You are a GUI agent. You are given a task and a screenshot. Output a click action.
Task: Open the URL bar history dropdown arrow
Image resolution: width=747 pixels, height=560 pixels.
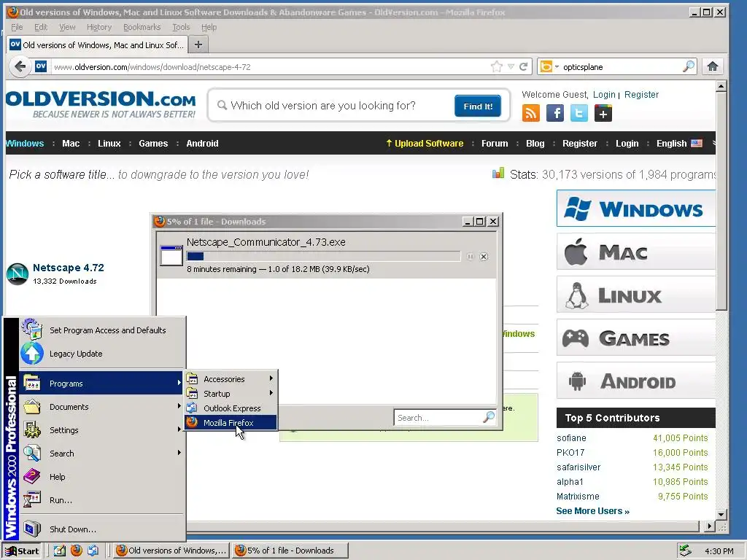click(511, 66)
